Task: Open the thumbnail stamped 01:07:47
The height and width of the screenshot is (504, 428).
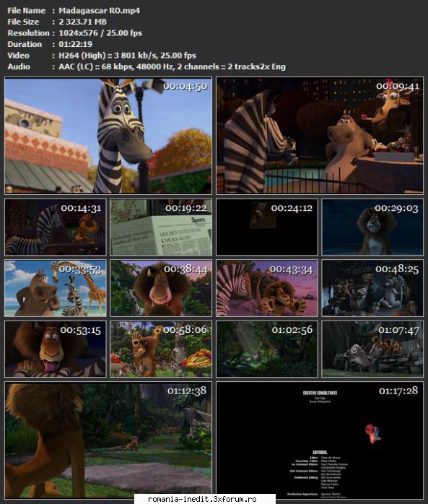Action: tap(372, 349)
